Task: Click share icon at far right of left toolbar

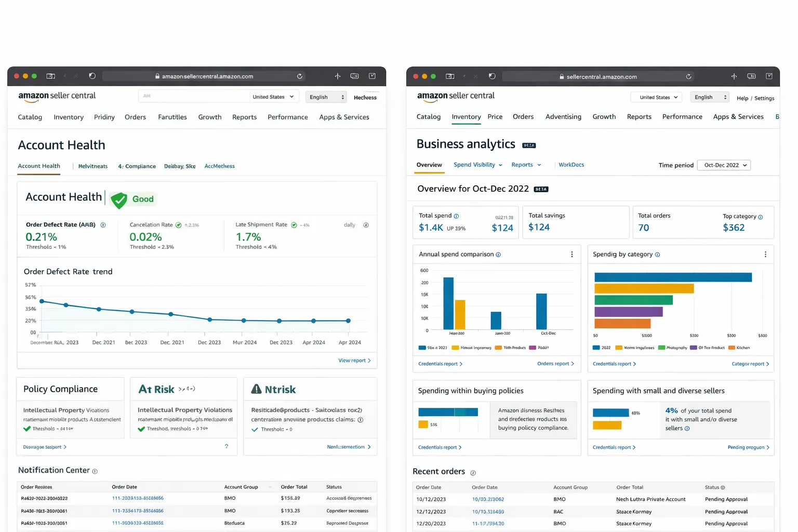Action: point(372,76)
